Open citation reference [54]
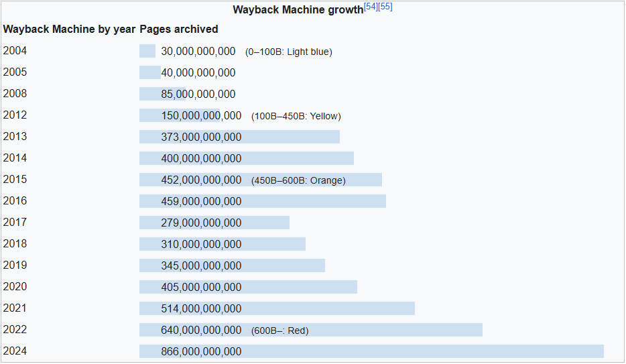Image resolution: width=626 pixels, height=364 pixels. (x=370, y=7)
